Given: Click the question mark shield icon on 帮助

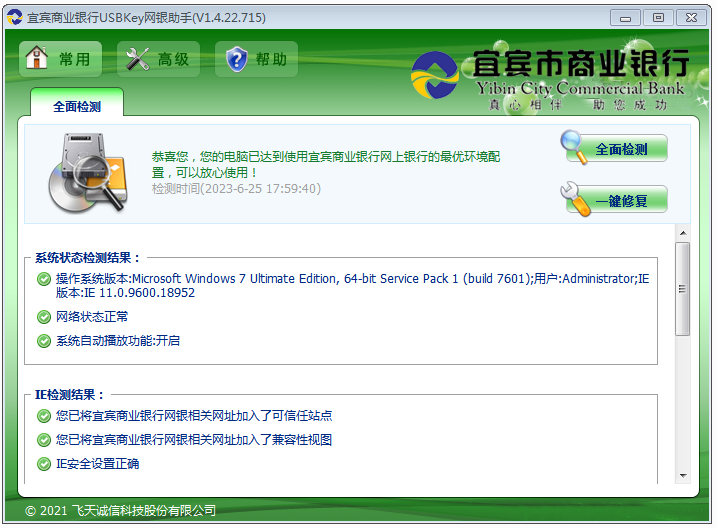Looking at the screenshot, I should pos(236,59).
